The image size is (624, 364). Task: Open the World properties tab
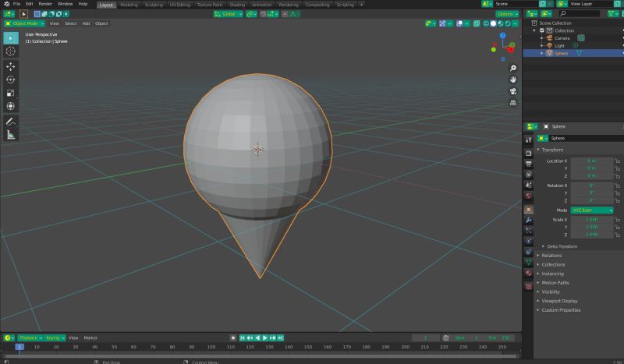pyautogui.click(x=529, y=196)
